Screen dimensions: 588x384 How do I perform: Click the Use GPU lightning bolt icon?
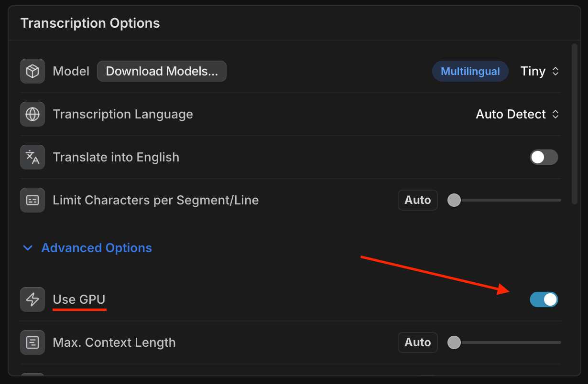33,299
